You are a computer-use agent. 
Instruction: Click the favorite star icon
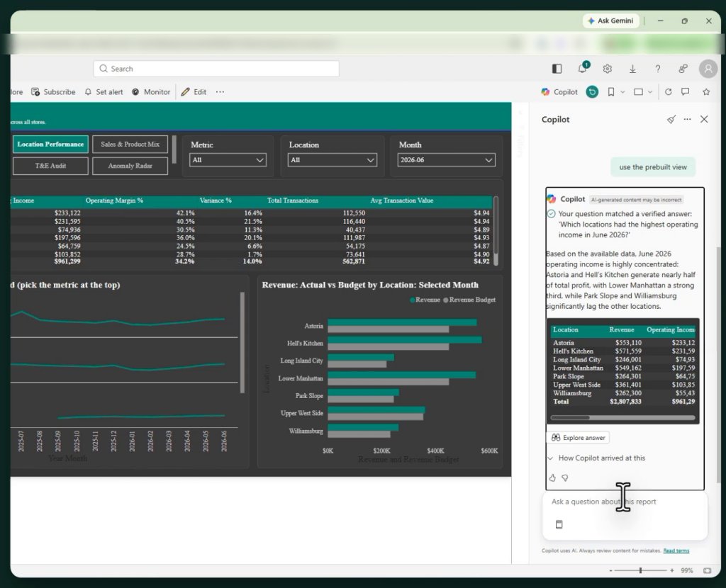point(706,92)
